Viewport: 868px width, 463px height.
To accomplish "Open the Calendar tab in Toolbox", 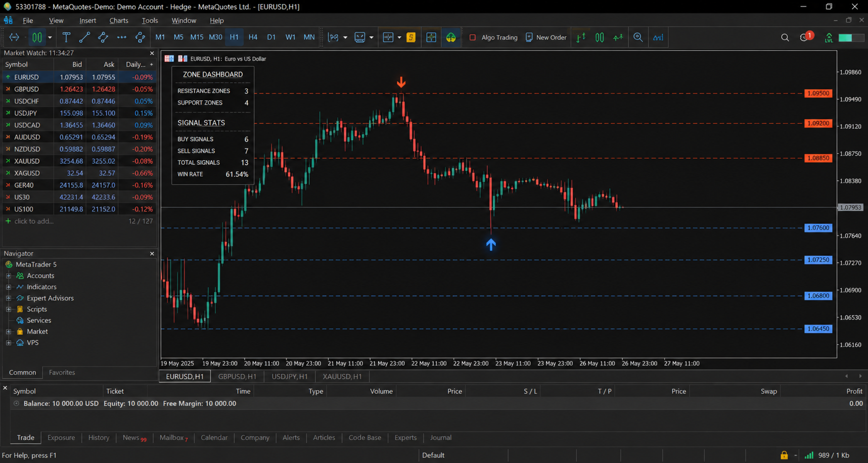I will [214, 438].
